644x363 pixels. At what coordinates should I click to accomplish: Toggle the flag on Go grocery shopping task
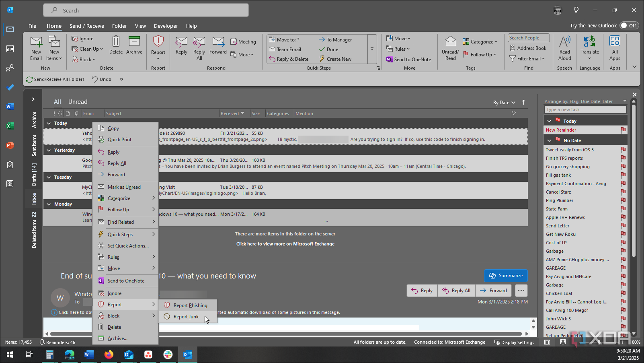(623, 167)
